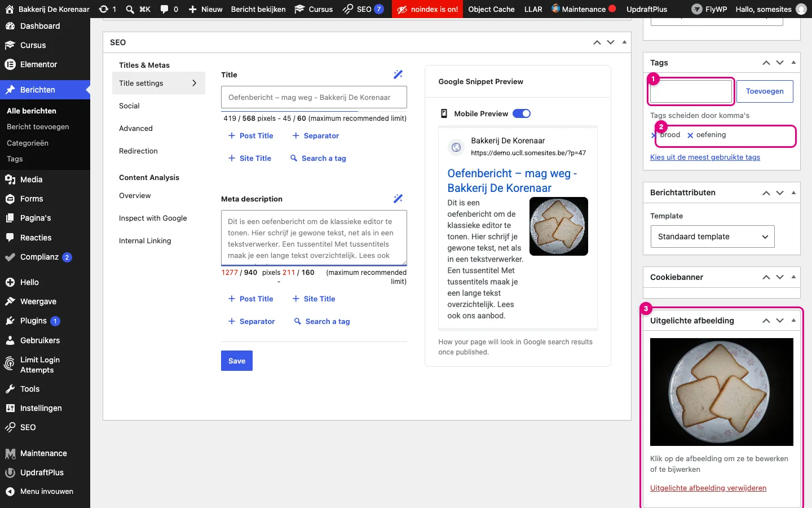
Task: Open the Advanced SEO tab
Action: click(x=136, y=128)
